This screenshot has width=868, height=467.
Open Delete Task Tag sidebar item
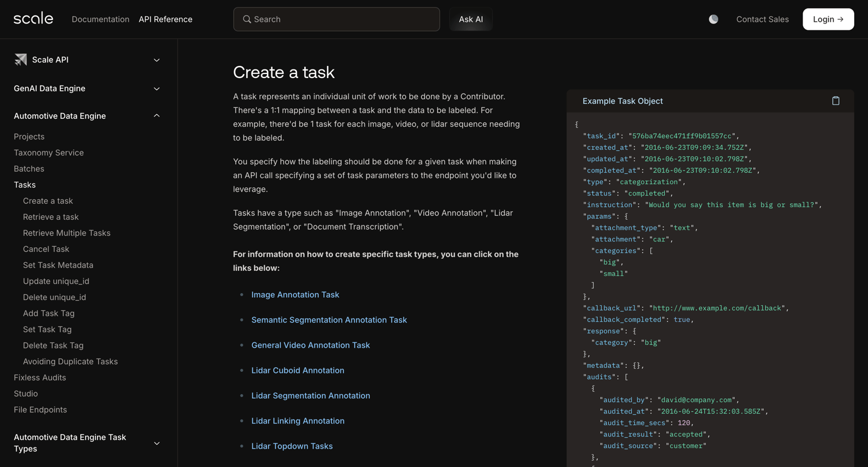pyautogui.click(x=53, y=345)
